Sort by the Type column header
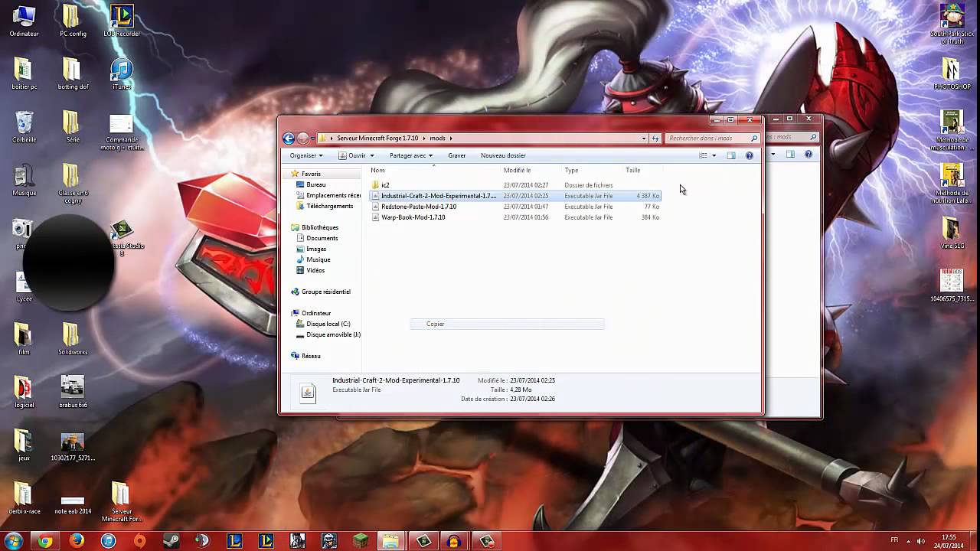Viewport: 980px width, 551px height. coord(592,170)
